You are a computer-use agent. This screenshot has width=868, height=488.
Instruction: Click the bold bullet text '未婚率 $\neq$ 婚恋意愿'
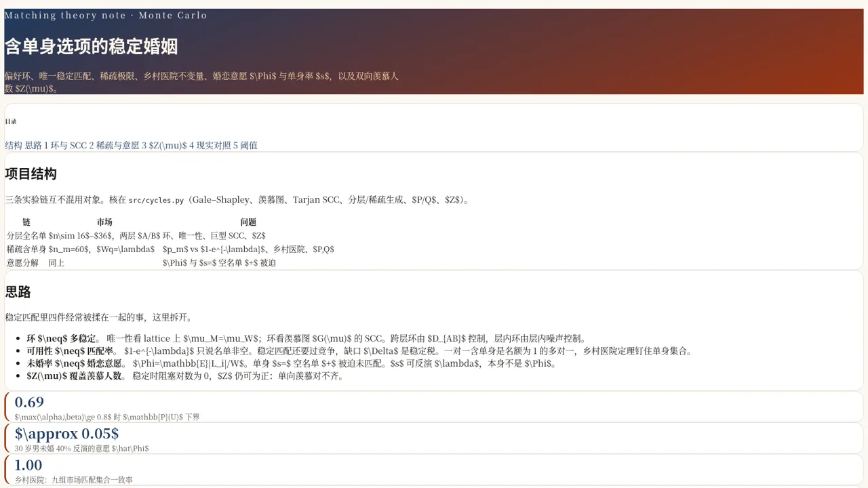point(77,363)
